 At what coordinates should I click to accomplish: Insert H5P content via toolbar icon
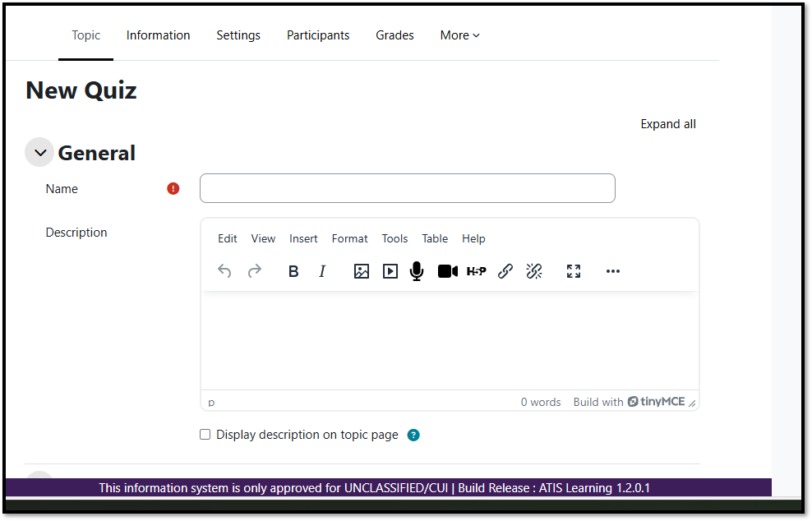pos(477,271)
